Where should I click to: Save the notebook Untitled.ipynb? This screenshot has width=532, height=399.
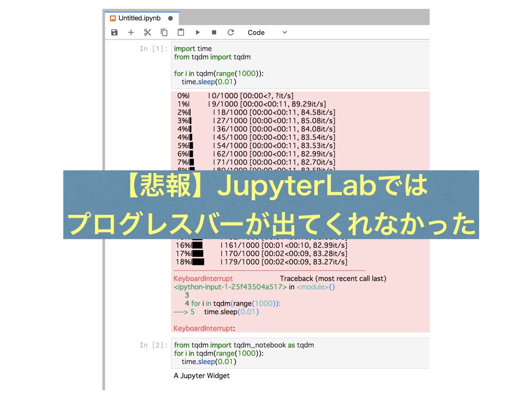click(114, 32)
